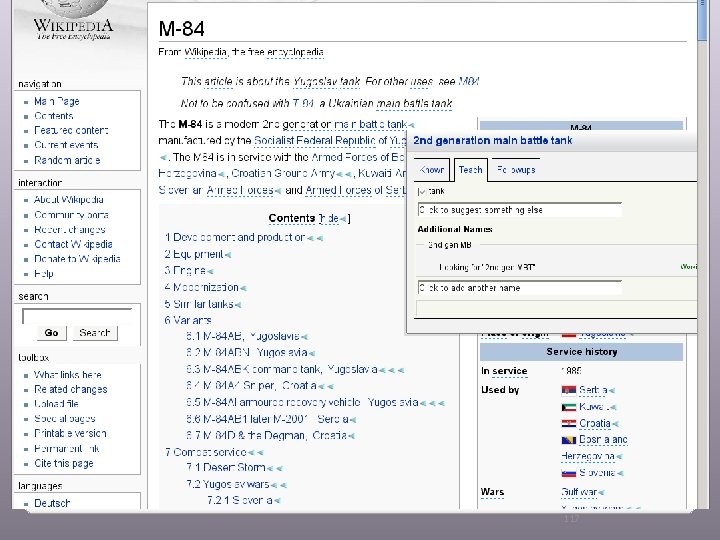Open the 'Deutsch' language link

(x=52, y=503)
